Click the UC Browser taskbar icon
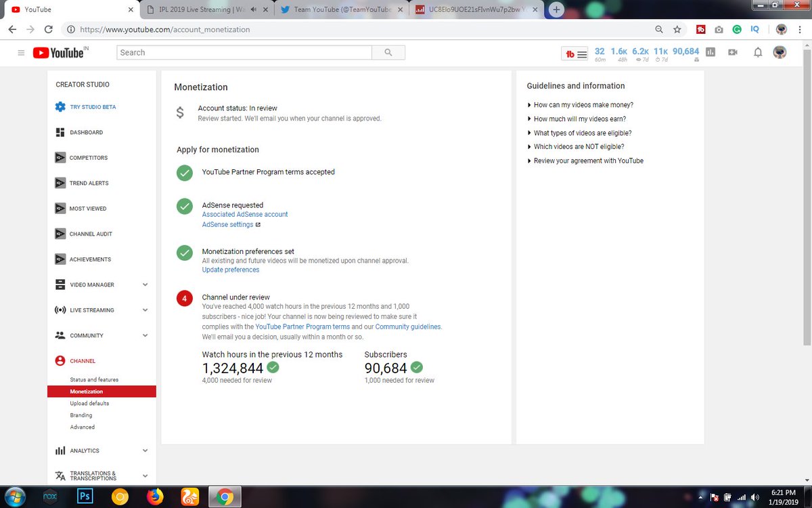 point(190,496)
